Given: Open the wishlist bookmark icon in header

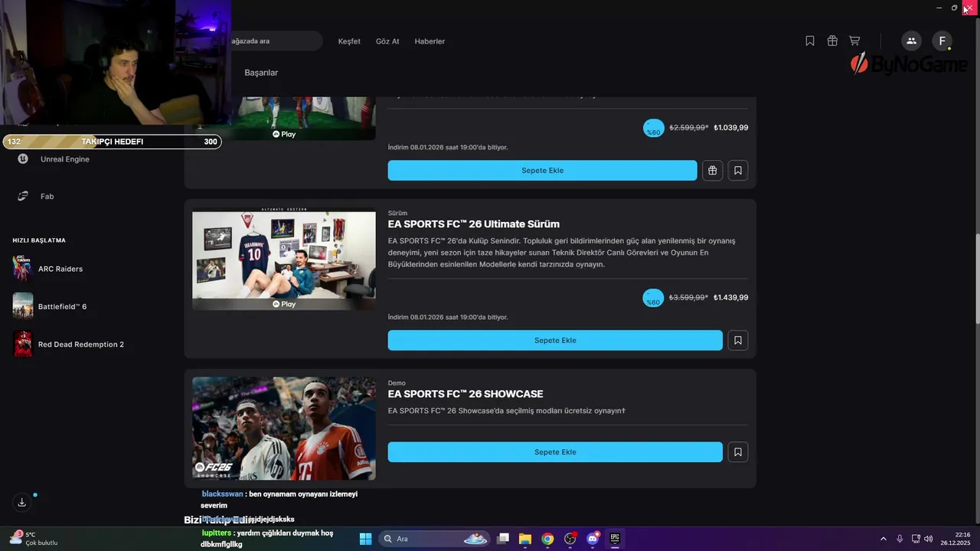Looking at the screenshot, I should click(x=810, y=41).
